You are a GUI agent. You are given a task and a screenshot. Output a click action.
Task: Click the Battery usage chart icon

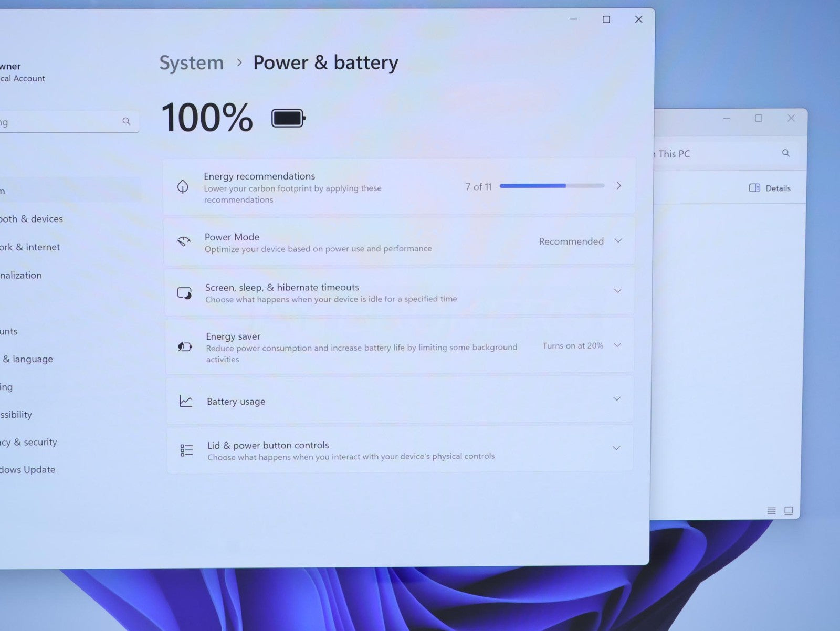(186, 401)
